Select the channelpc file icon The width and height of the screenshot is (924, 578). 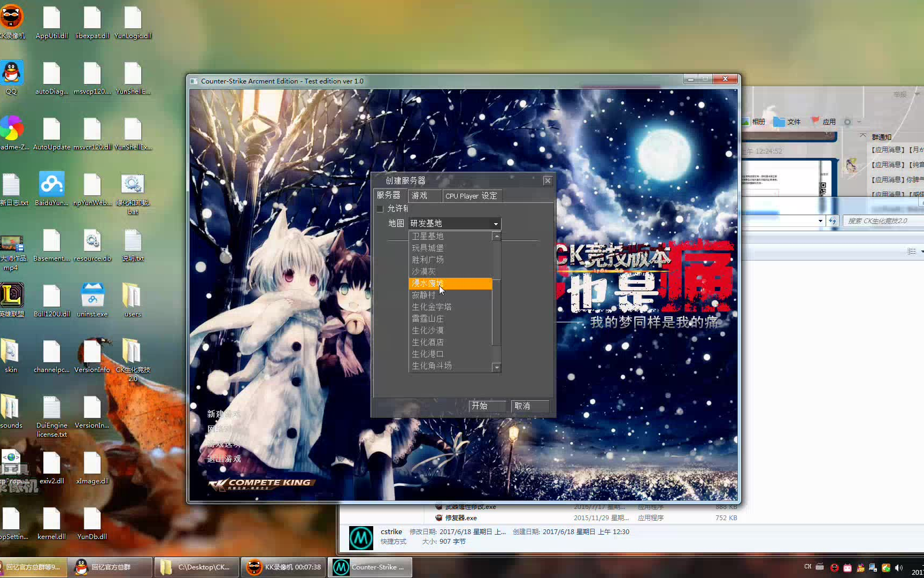click(x=52, y=356)
